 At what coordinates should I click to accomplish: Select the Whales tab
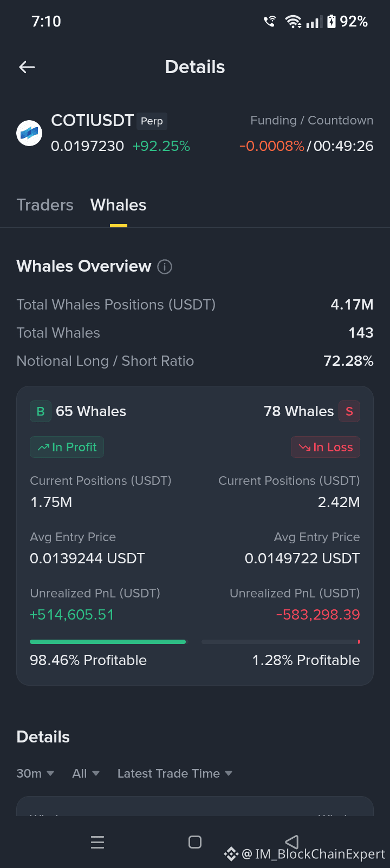118,205
